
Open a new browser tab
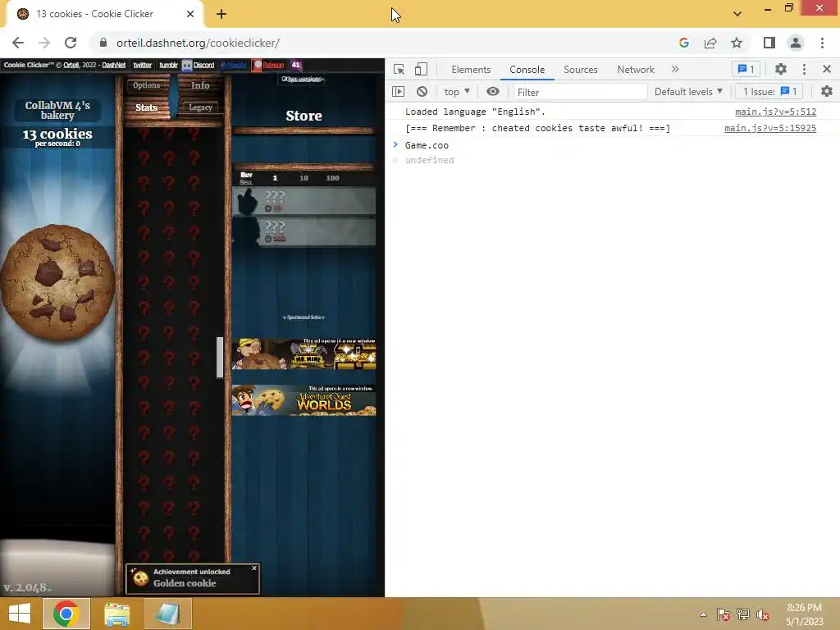221,14
